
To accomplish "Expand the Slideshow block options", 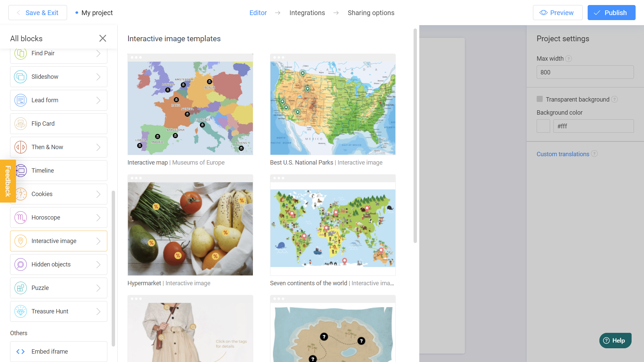I will pyautogui.click(x=98, y=76).
